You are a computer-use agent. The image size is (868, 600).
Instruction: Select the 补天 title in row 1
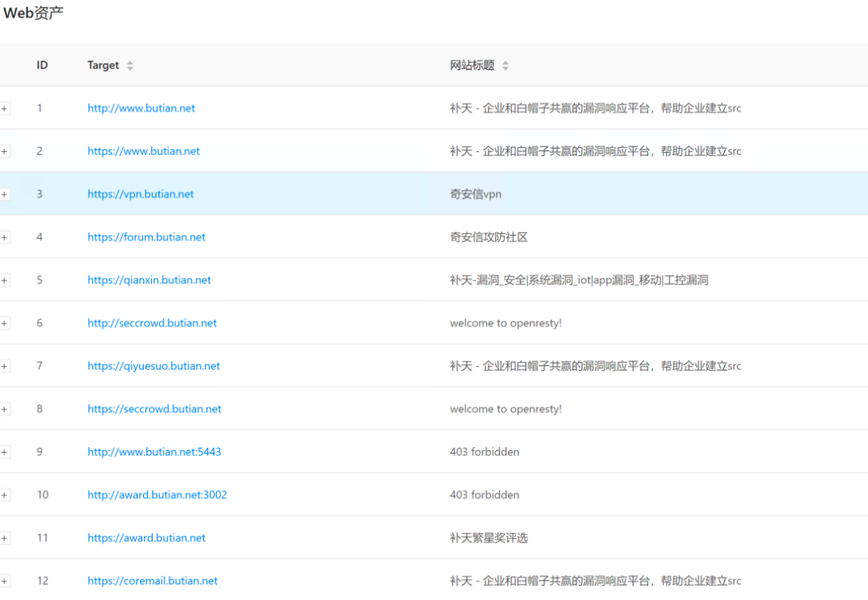click(x=595, y=108)
